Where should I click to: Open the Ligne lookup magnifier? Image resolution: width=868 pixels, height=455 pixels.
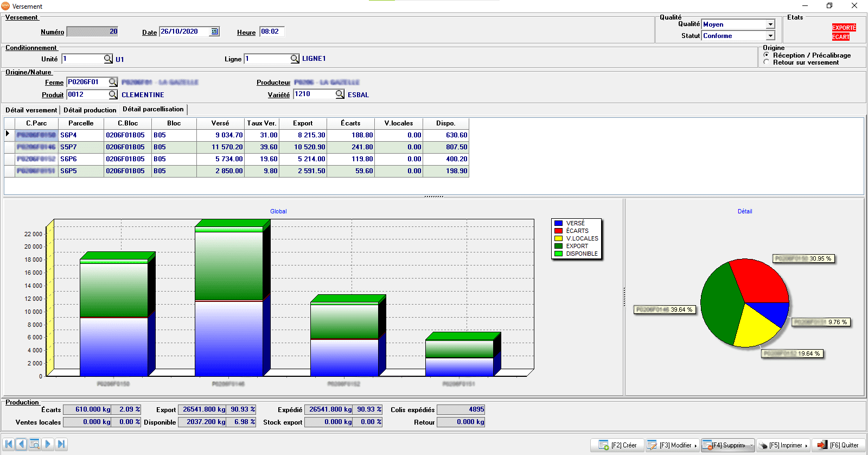(295, 59)
